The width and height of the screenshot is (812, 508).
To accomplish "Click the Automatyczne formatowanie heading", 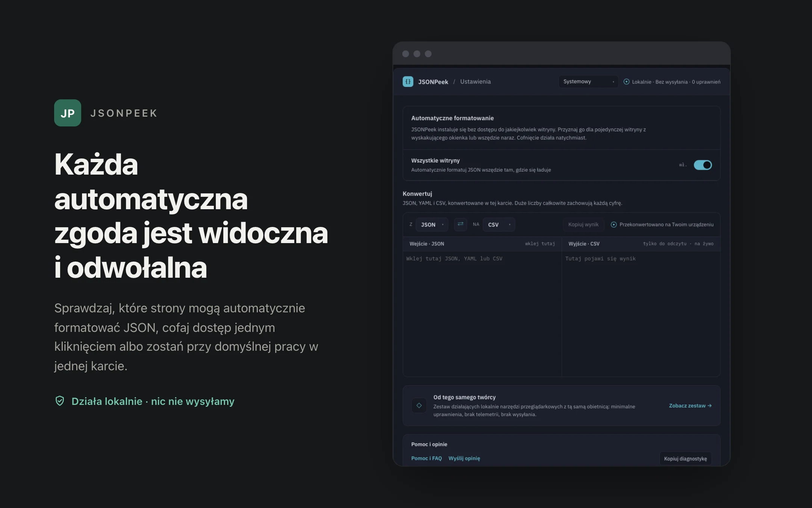I will pos(452,118).
